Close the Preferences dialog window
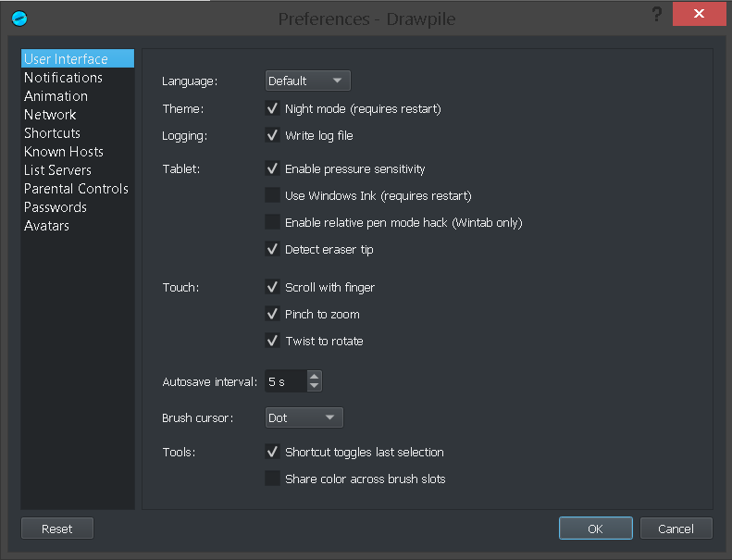732x560 pixels. 699,14
